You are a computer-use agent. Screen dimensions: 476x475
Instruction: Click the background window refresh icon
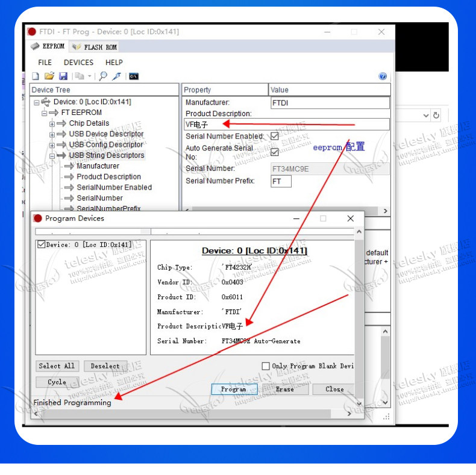point(436,115)
